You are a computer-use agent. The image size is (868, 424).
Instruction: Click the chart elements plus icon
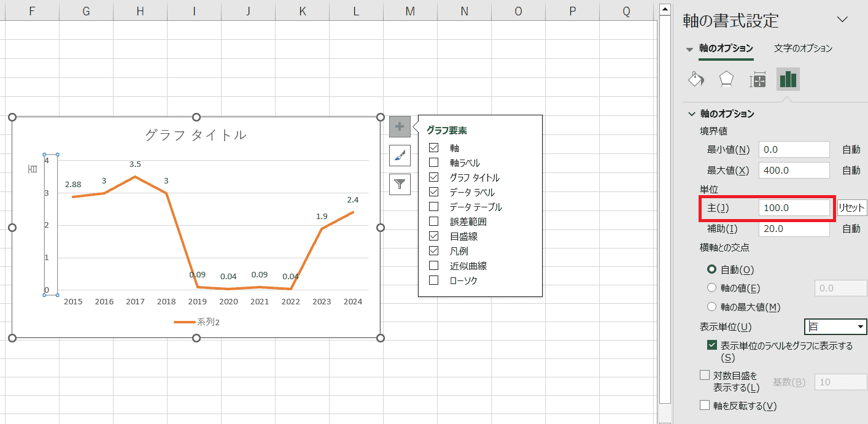pos(400,126)
